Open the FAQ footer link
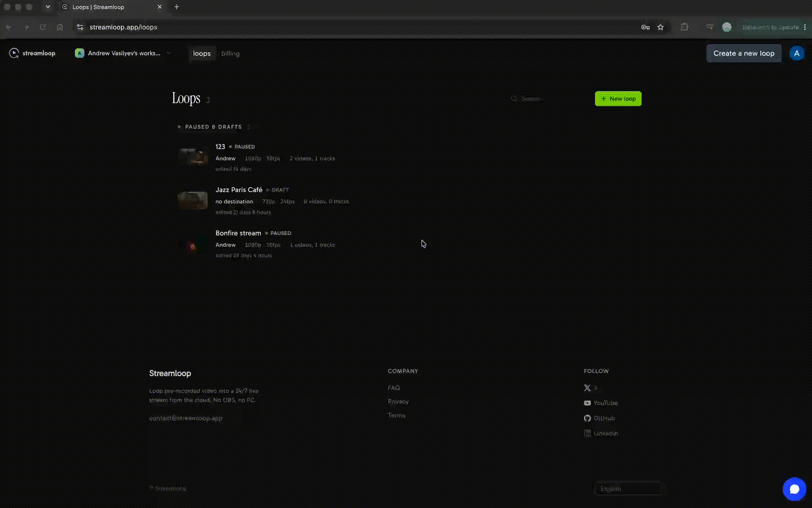This screenshot has height=508, width=812. [394, 388]
